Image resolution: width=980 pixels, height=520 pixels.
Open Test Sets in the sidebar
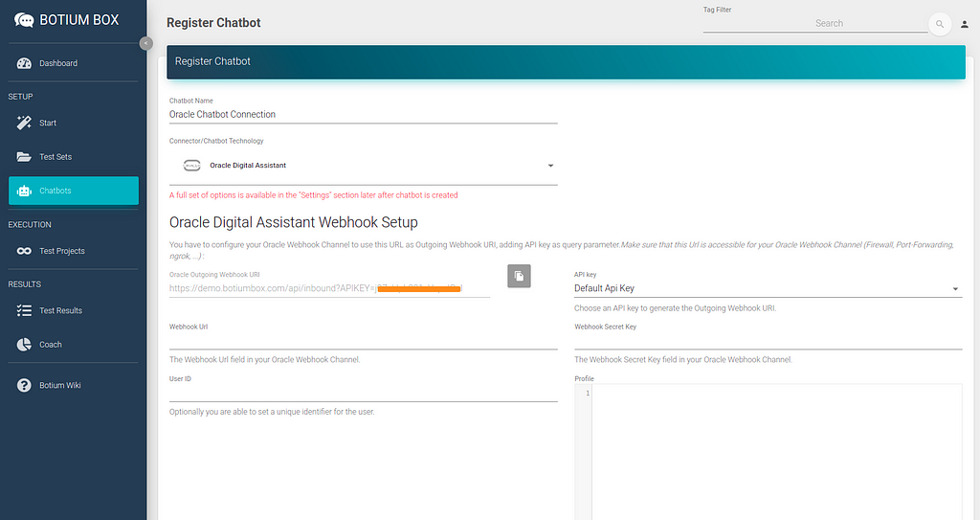point(73,157)
